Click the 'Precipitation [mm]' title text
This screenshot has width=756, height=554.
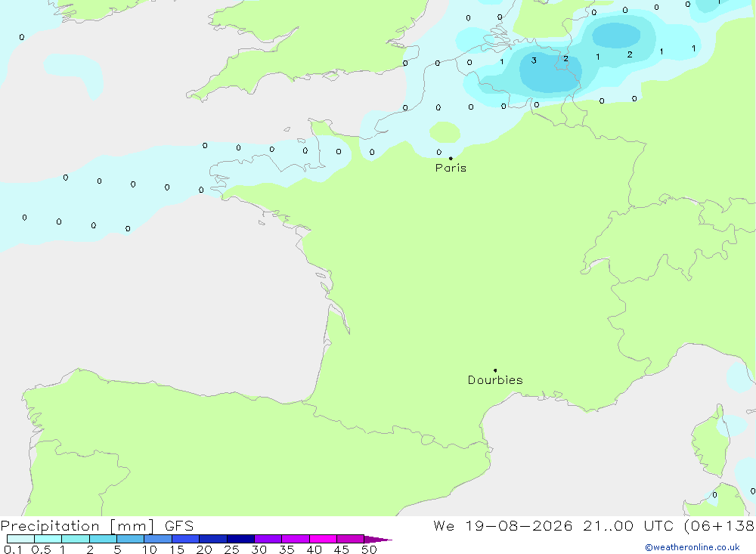(77, 526)
